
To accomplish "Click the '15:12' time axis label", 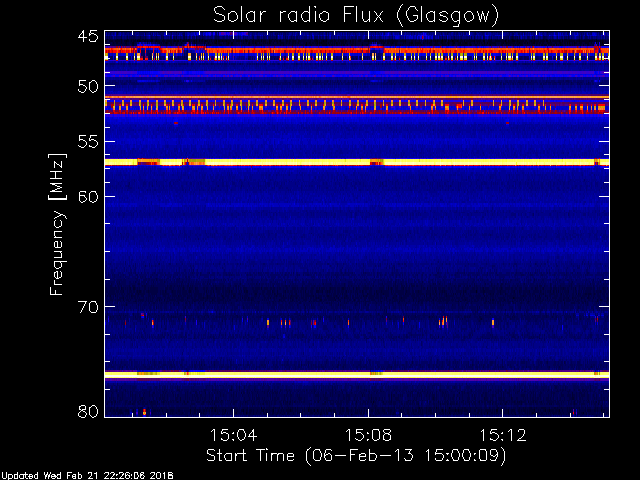I will (x=503, y=435).
